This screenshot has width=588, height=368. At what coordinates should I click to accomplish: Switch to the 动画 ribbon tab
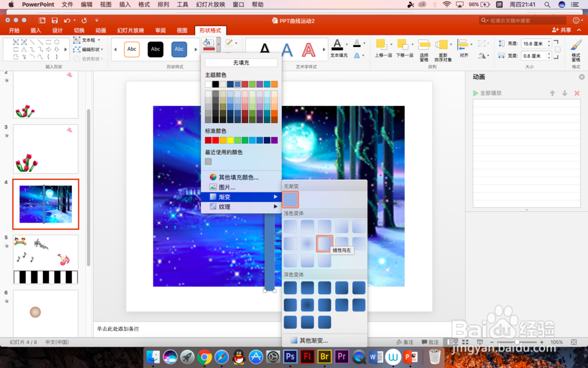tap(101, 31)
